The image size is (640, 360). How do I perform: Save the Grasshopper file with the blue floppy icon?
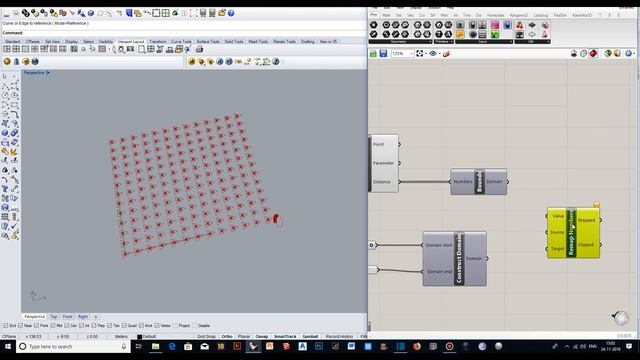(x=383, y=53)
